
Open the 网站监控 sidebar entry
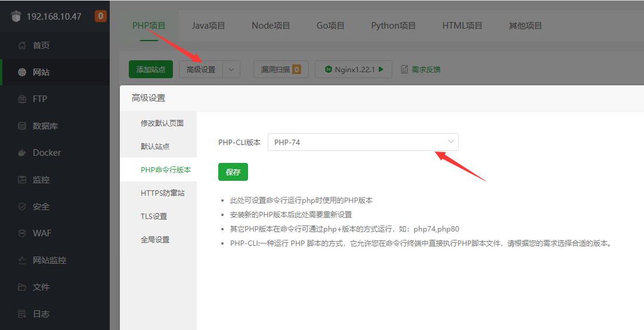pos(55,260)
